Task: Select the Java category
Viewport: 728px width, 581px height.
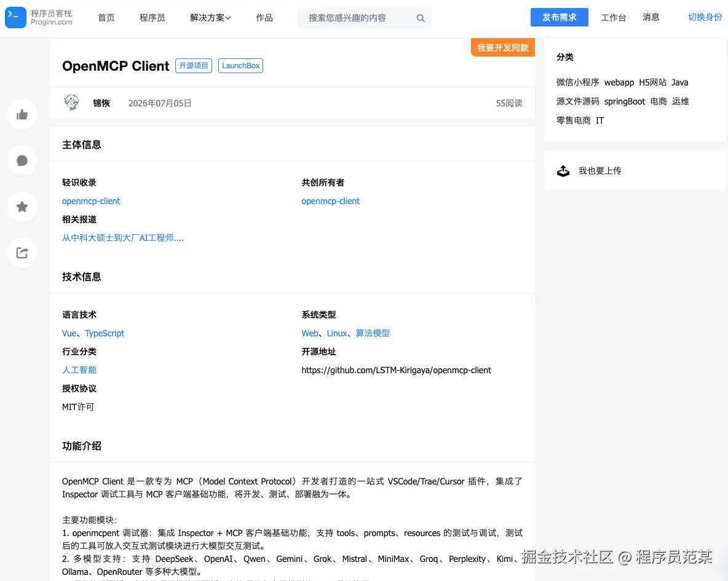Action: coord(679,82)
